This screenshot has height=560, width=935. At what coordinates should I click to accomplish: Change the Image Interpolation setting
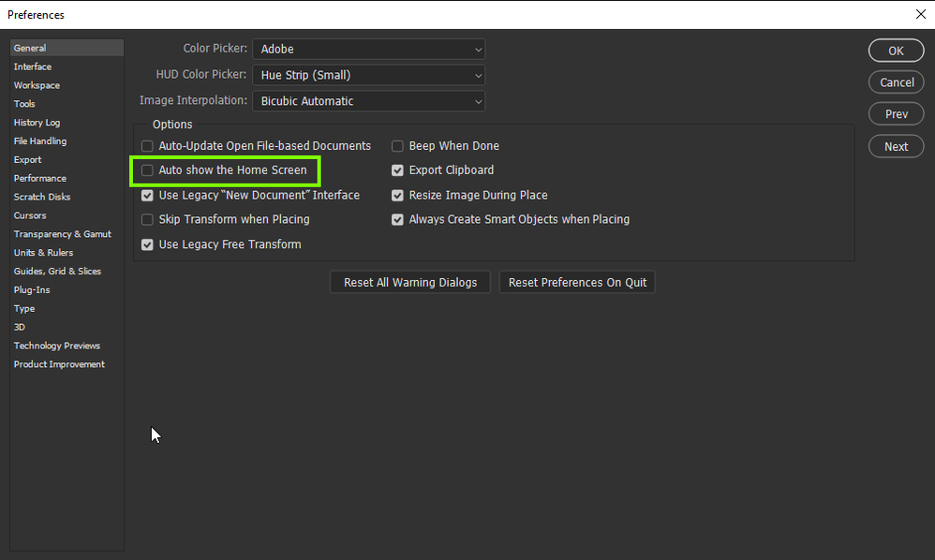368,100
